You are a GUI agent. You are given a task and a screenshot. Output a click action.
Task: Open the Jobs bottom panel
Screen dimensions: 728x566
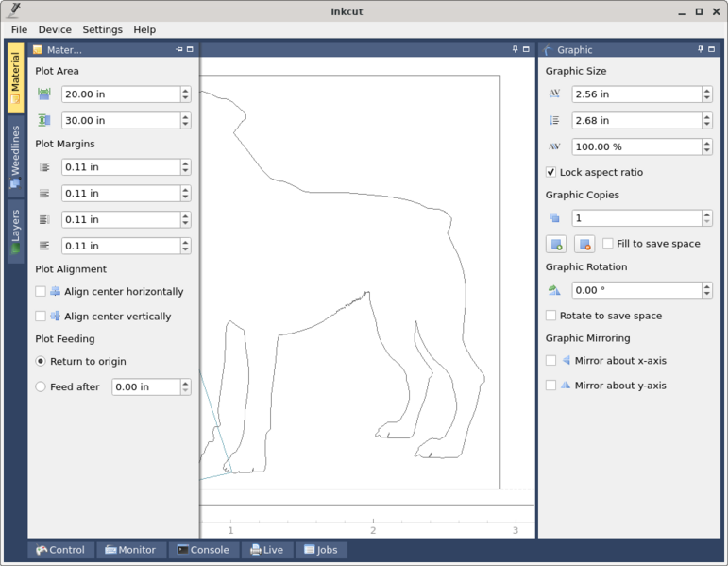[321, 550]
